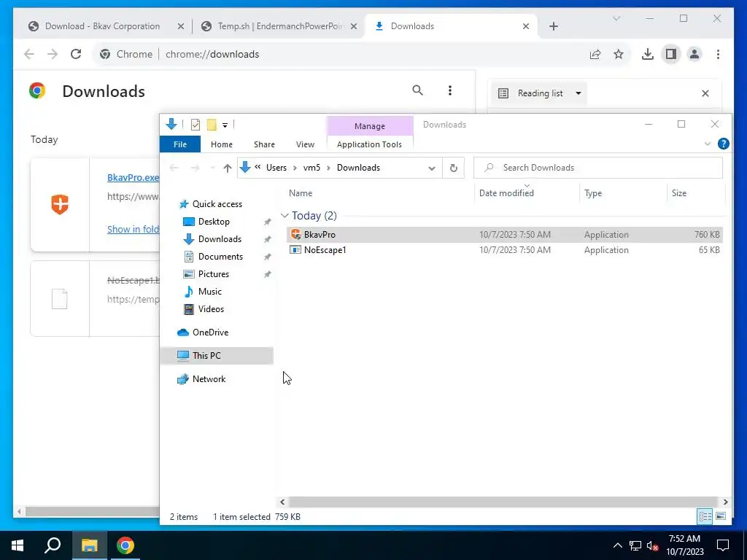The height and width of the screenshot is (560, 747).
Task: Open a new Chrome tab
Action: pyautogui.click(x=553, y=26)
